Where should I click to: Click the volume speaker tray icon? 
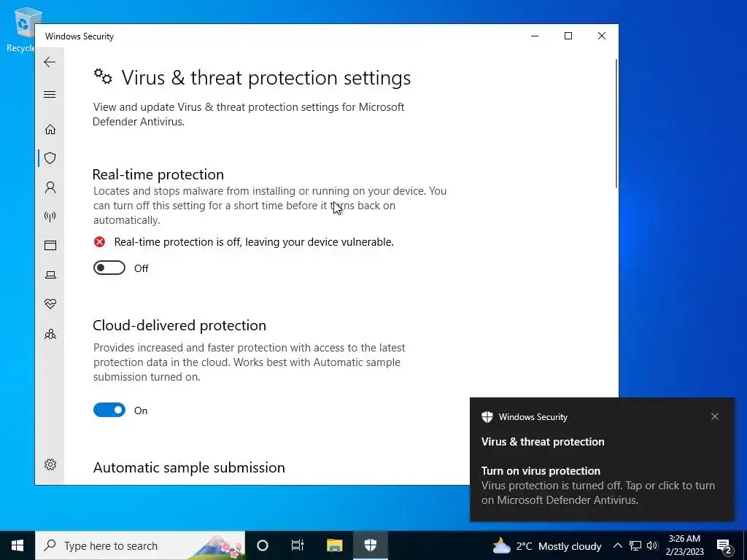(x=652, y=545)
